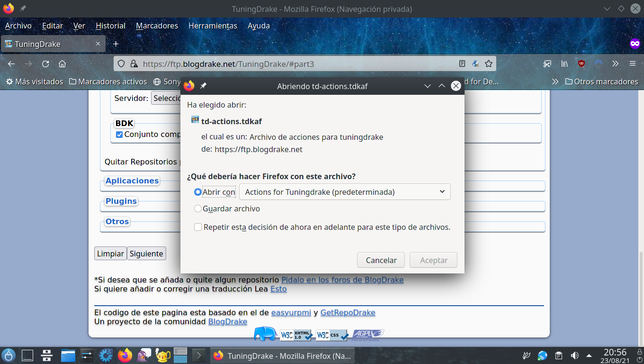
Task: Expand the Aplicaciones section
Action: (x=132, y=181)
